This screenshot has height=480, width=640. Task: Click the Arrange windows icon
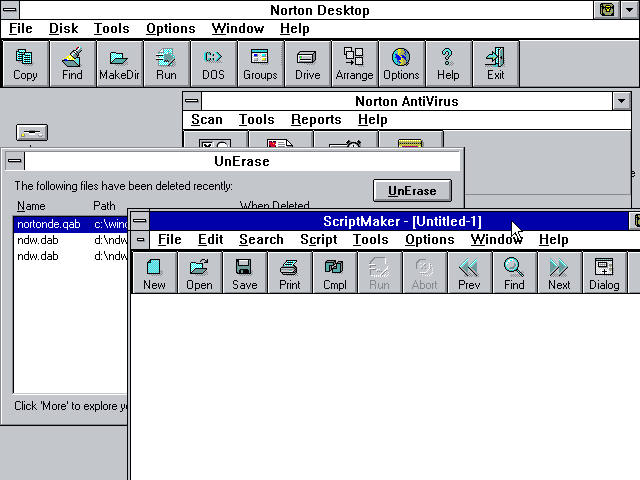coord(354,64)
